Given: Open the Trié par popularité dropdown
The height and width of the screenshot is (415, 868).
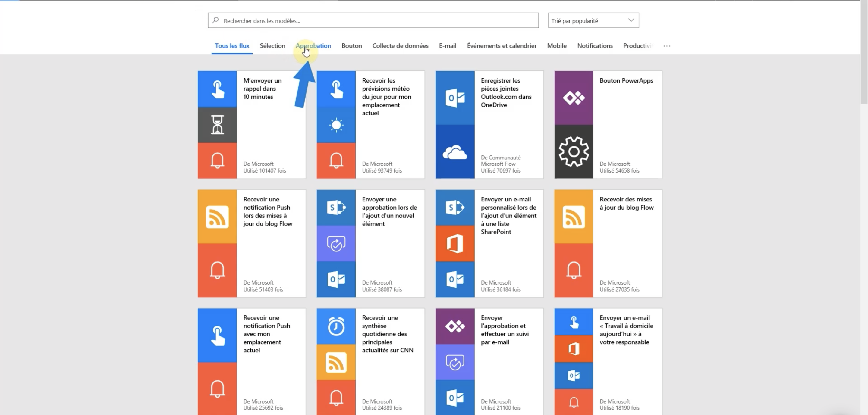Looking at the screenshot, I should click(x=593, y=20).
